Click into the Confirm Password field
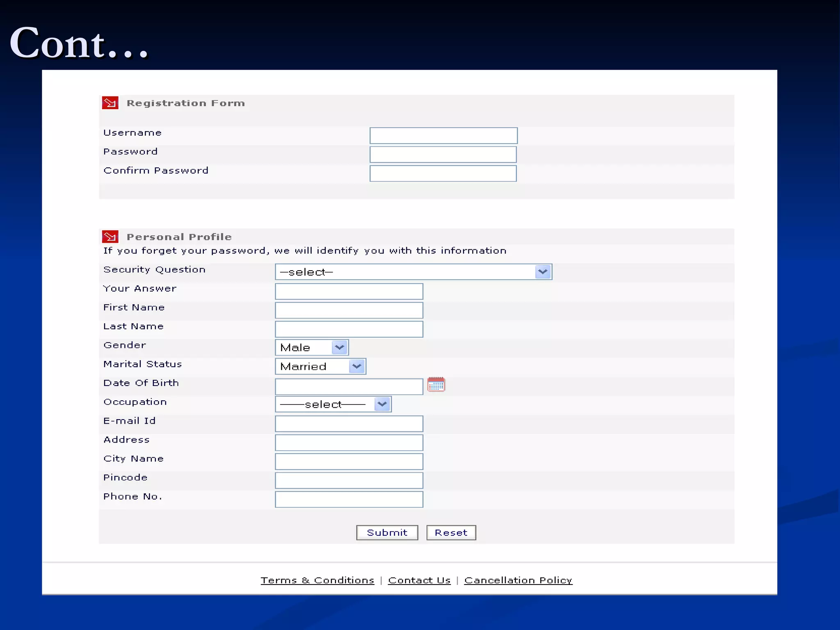This screenshot has height=630, width=840. tap(443, 173)
